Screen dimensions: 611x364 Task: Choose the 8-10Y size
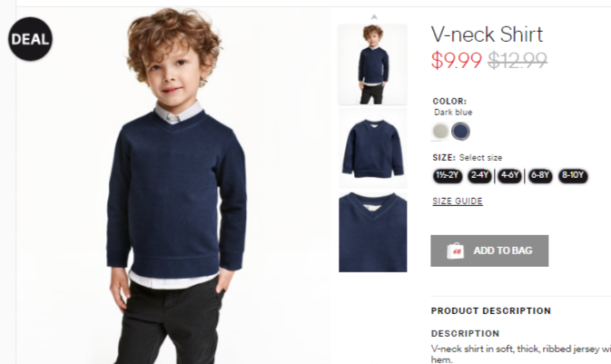(573, 176)
